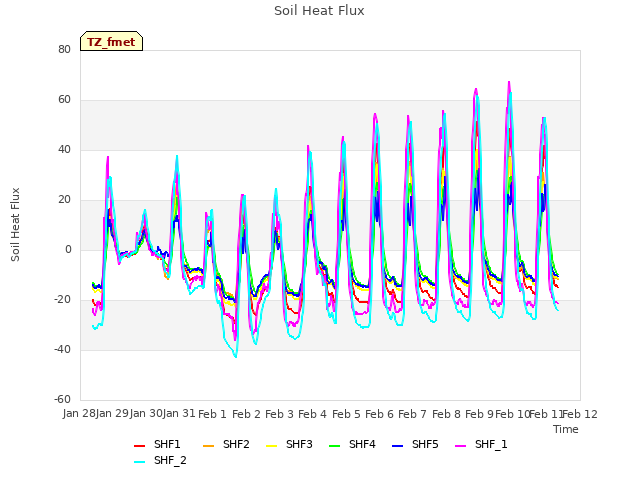640x480 pixels.
Task: Click the -60 y-axis tick label
Action: [x=62, y=399]
